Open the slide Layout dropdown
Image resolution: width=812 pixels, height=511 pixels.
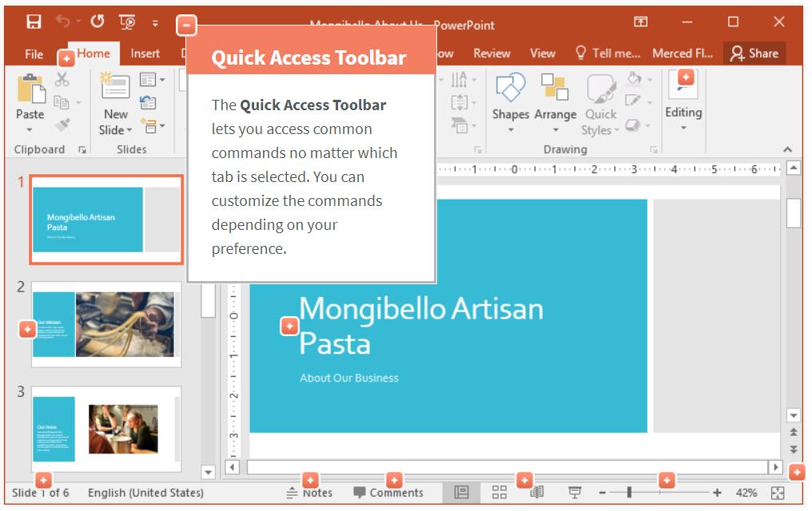152,80
